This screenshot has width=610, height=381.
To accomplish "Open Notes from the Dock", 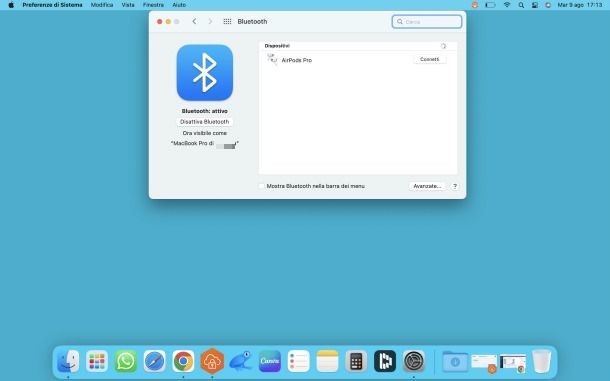I will (327, 361).
